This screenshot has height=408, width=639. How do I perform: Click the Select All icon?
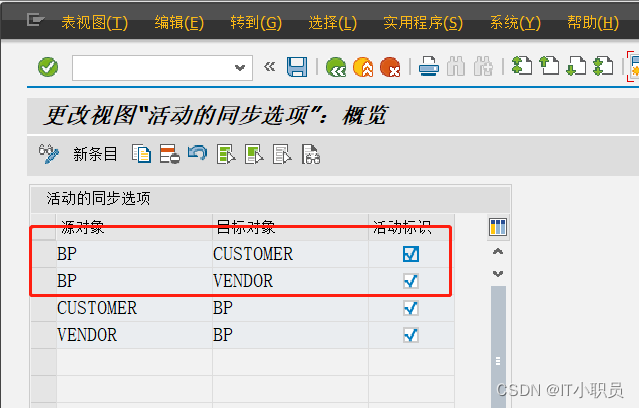(226, 154)
